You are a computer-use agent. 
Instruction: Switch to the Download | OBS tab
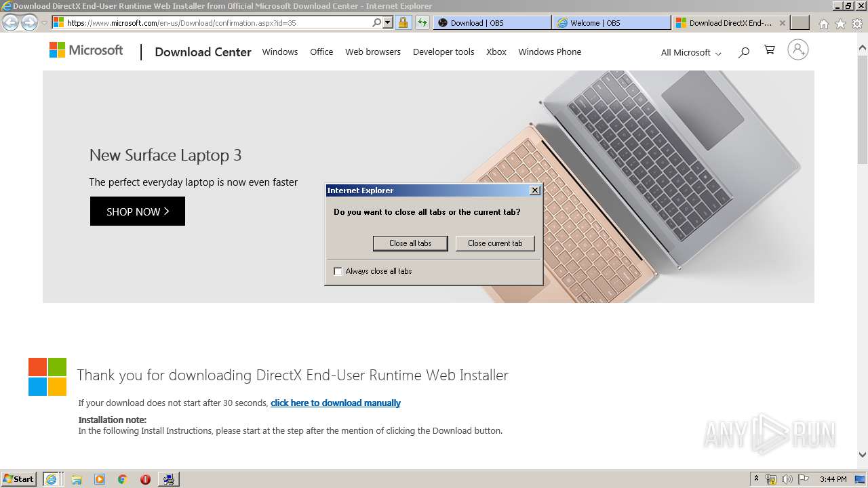tap(492, 22)
